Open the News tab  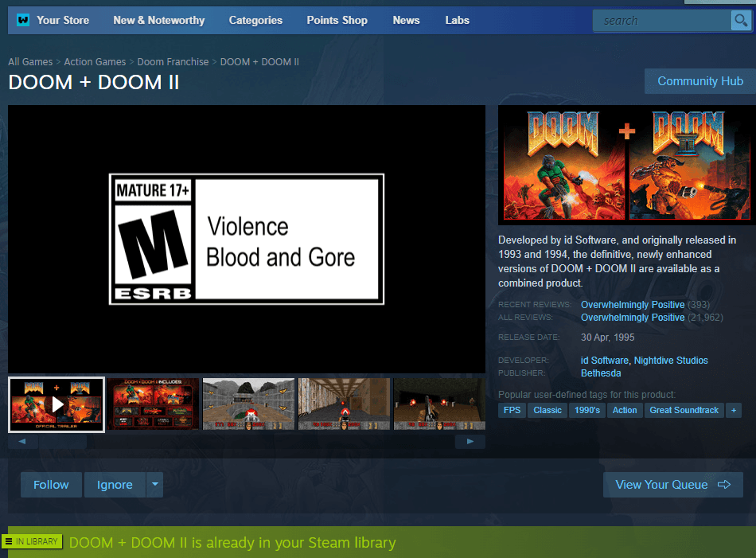coord(406,20)
